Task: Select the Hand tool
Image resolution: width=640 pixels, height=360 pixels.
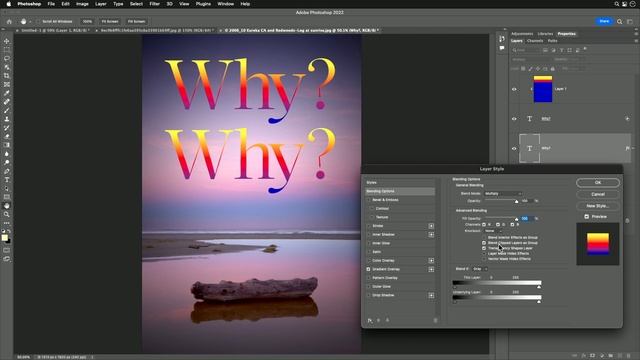Action: pyautogui.click(x=7, y=206)
